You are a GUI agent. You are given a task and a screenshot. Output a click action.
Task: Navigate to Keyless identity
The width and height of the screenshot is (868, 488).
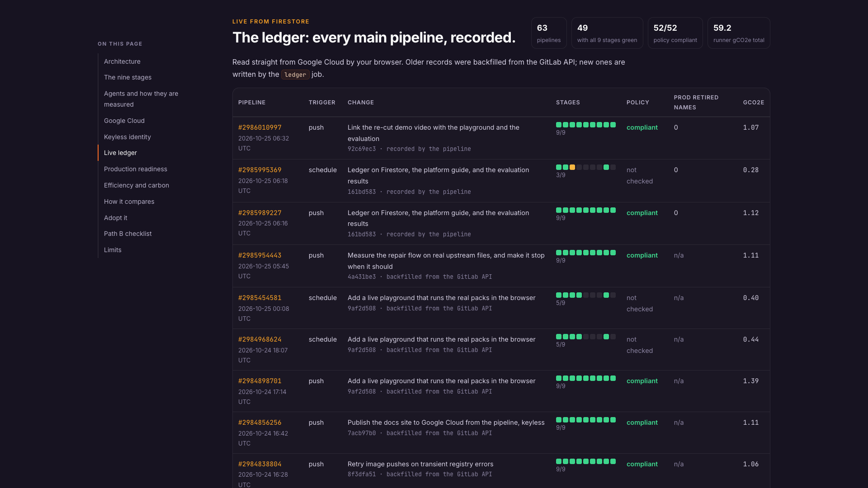127,137
